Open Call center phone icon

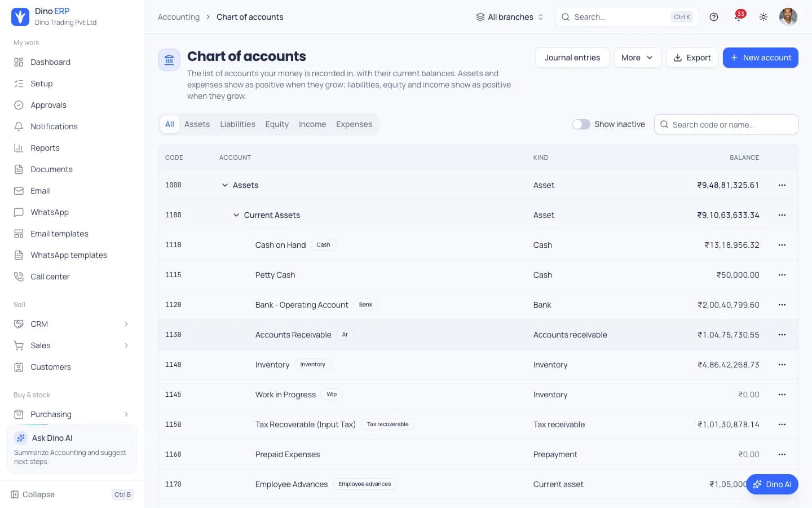coord(19,277)
